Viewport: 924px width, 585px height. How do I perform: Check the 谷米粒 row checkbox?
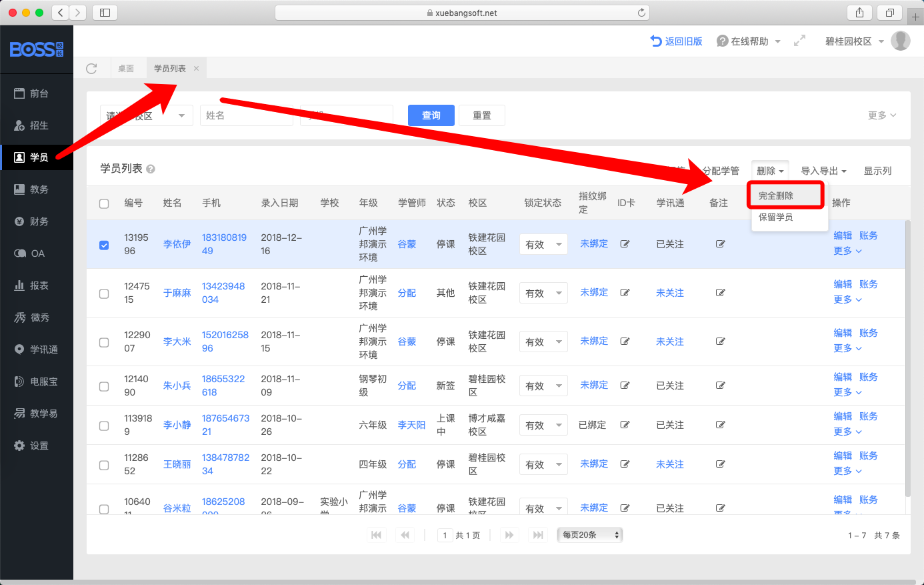(x=104, y=509)
